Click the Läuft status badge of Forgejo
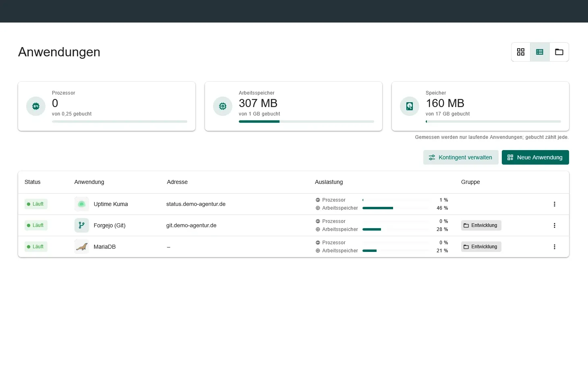The width and height of the screenshot is (588, 367). (x=36, y=225)
